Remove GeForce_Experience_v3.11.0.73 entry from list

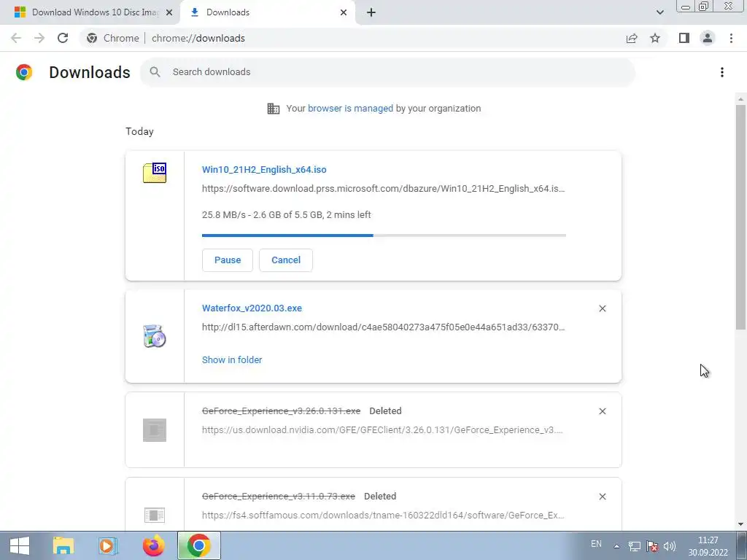tap(602, 497)
